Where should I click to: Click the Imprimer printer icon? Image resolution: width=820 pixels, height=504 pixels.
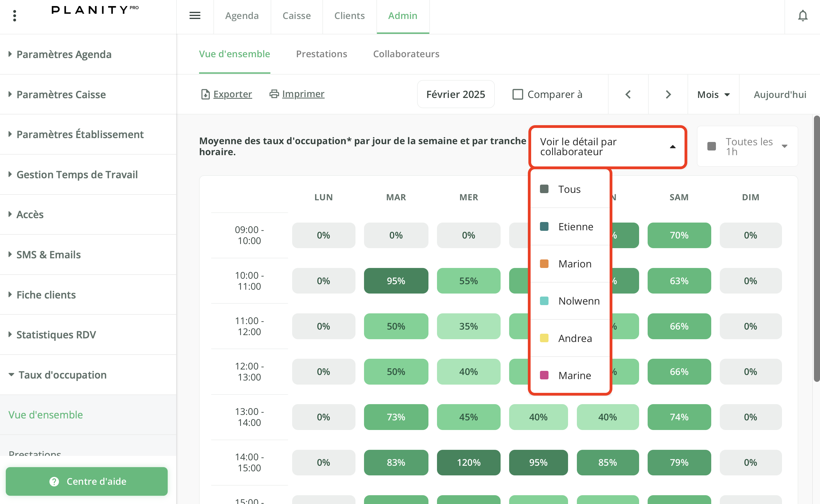pos(274,94)
